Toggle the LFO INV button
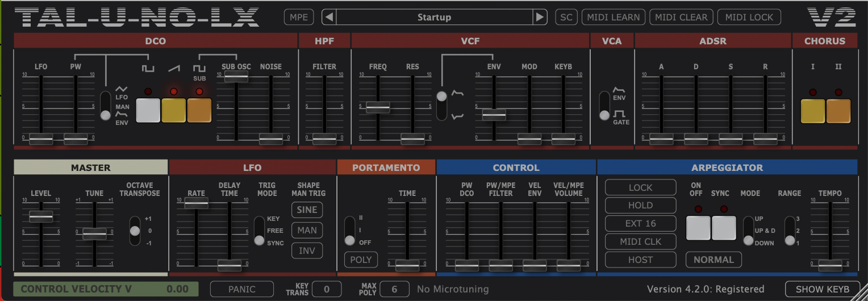 (x=307, y=250)
